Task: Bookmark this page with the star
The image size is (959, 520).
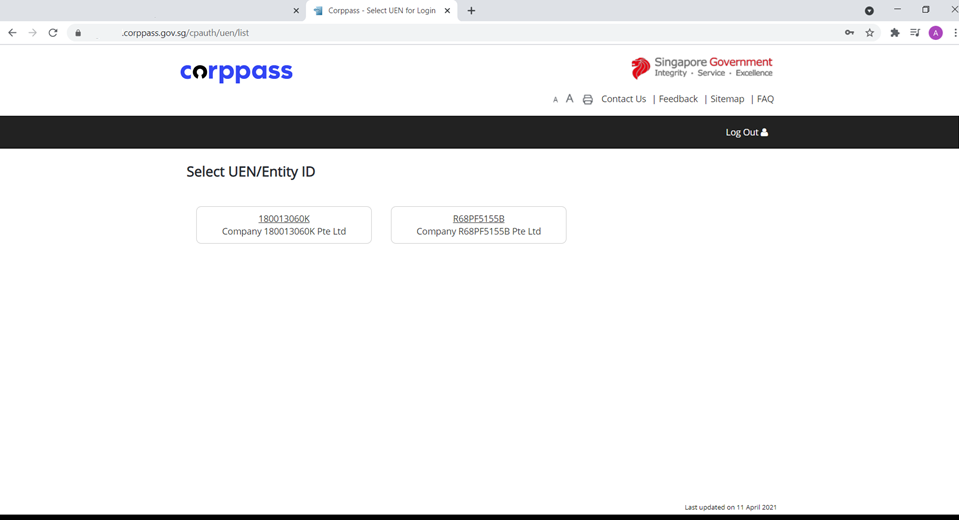Action: click(x=870, y=33)
